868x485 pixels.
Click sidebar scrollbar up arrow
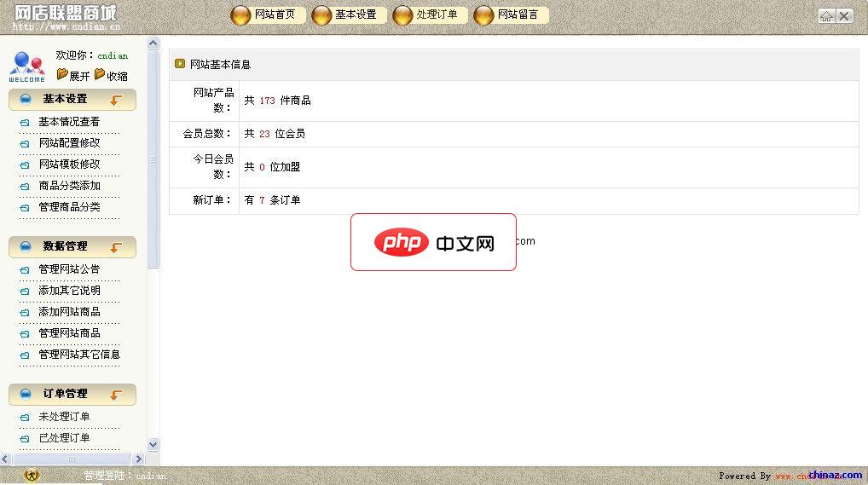[x=153, y=43]
